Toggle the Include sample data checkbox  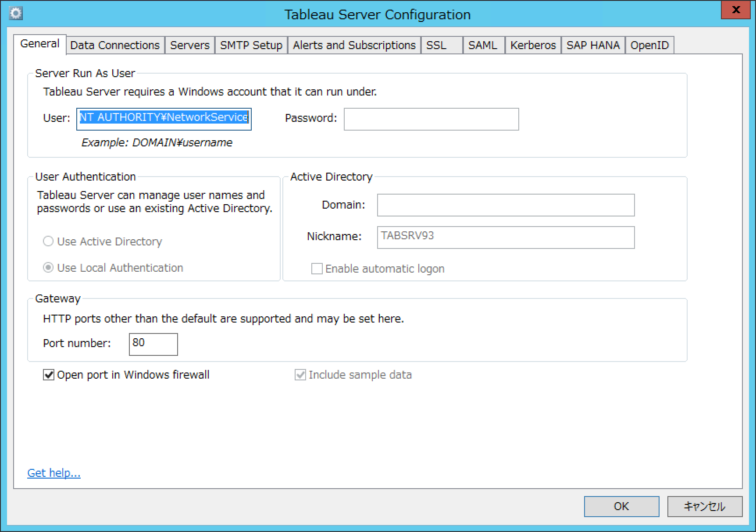point(300,375)
